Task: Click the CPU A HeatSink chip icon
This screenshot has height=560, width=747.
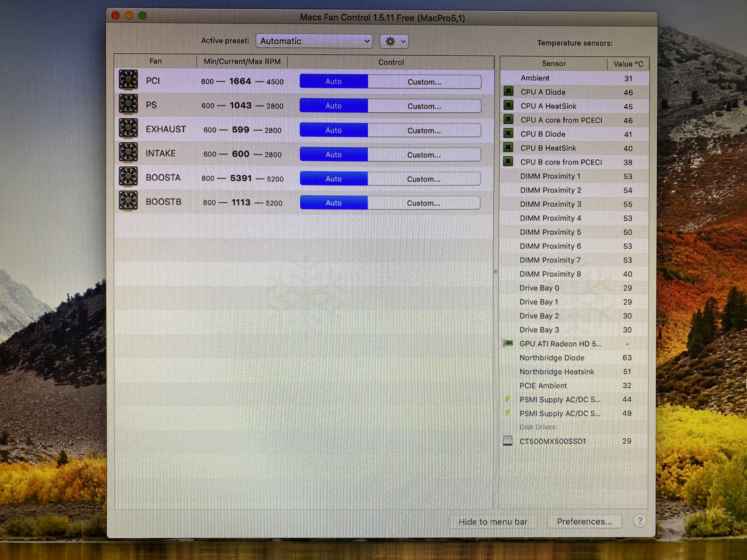Action: pos(508,105)
